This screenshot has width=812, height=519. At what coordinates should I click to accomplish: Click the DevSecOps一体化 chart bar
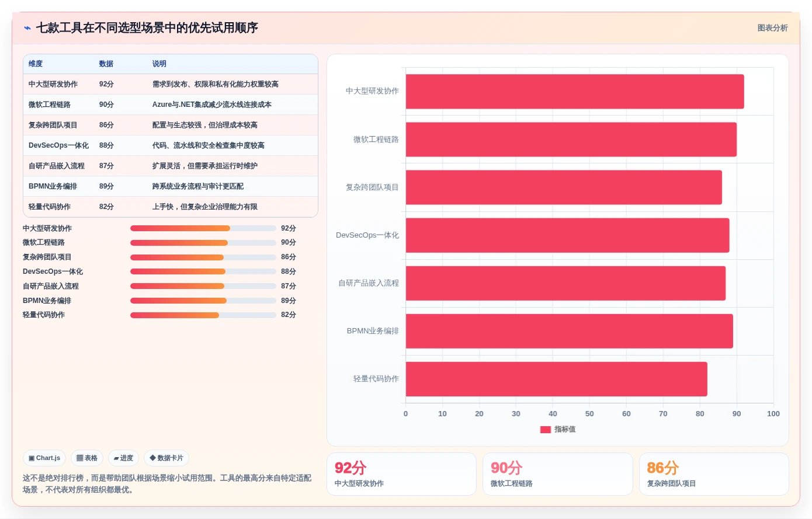pyautogui.click(x=568, y=235)
